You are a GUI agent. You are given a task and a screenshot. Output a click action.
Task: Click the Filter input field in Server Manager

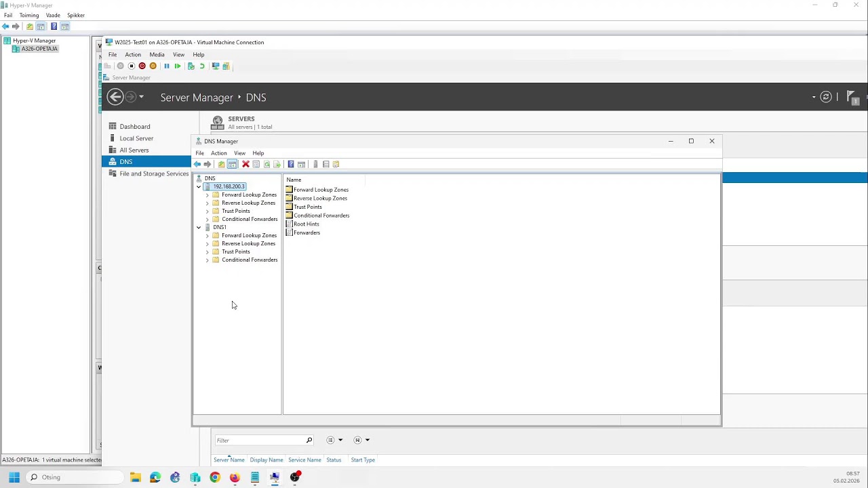click(x=264, y=440)
